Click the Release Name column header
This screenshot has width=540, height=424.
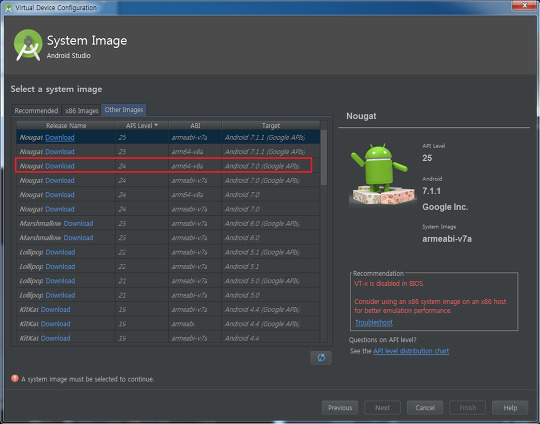[x=66, y=125]
